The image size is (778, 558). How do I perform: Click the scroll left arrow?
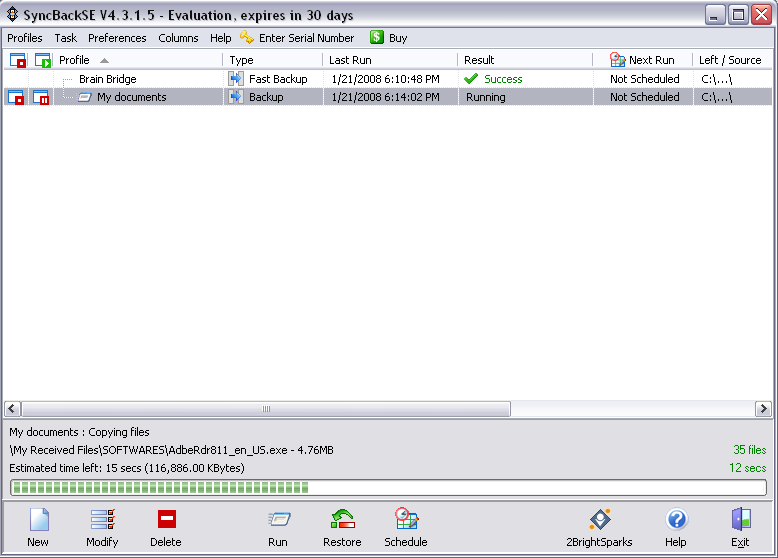click(12, 409)
